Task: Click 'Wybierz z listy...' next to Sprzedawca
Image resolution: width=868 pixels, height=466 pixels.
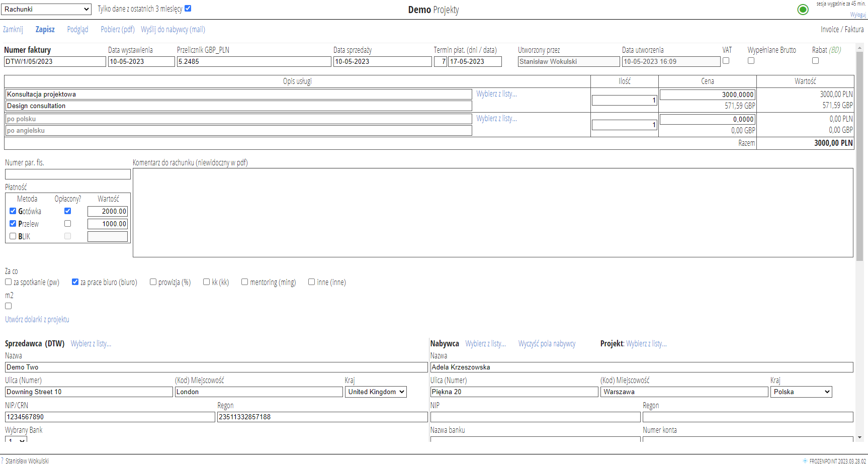Action: (91, 344)
